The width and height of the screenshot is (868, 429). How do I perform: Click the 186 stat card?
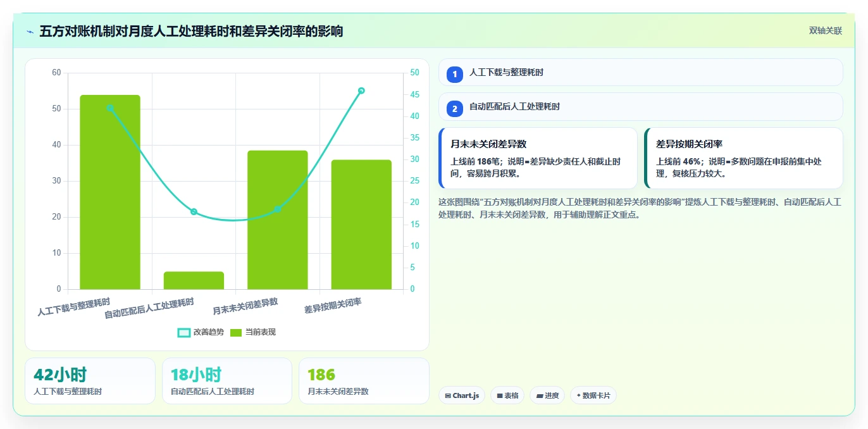pyautogui.click(x=364, y=381)
